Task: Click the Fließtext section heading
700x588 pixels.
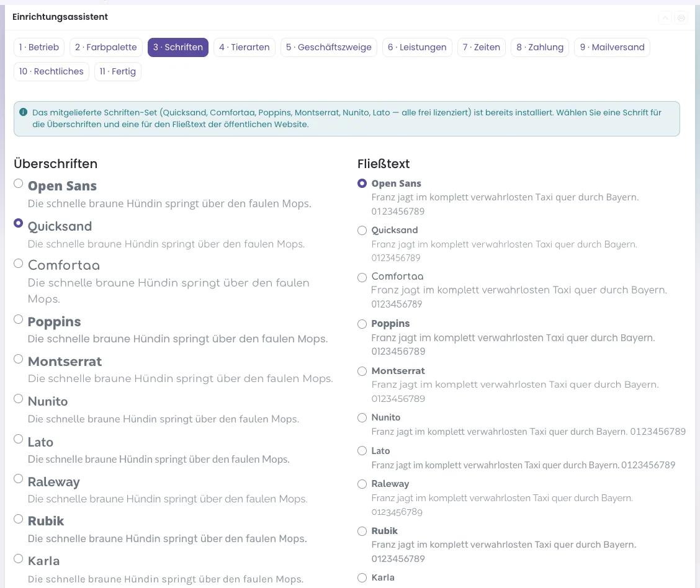Action: pos(384,164)
